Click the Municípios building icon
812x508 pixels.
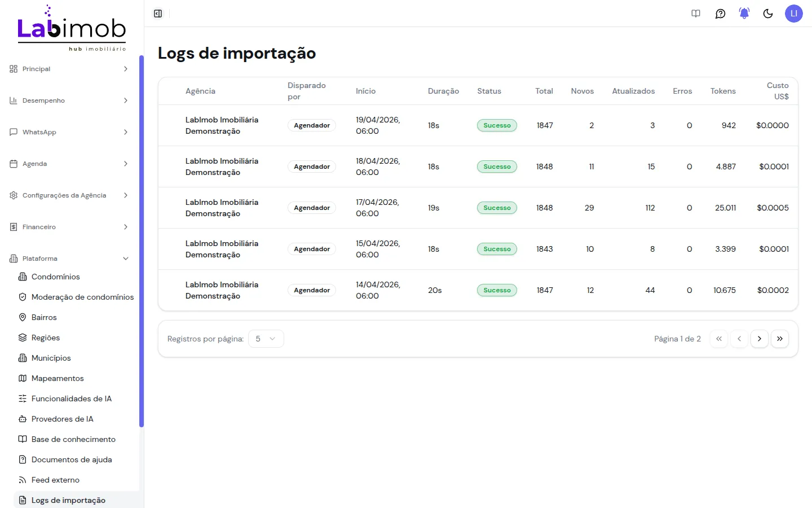pyautogui.click(x=23, y=358)
